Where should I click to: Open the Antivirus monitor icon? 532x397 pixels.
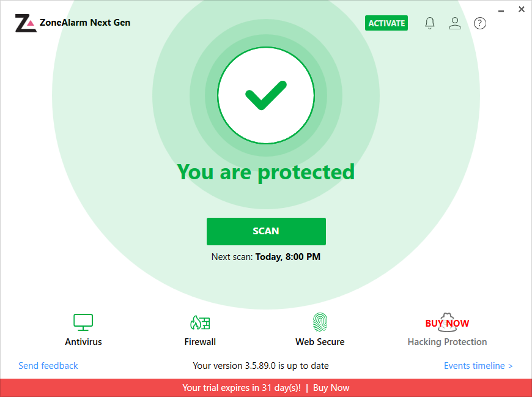click(83, 322)
